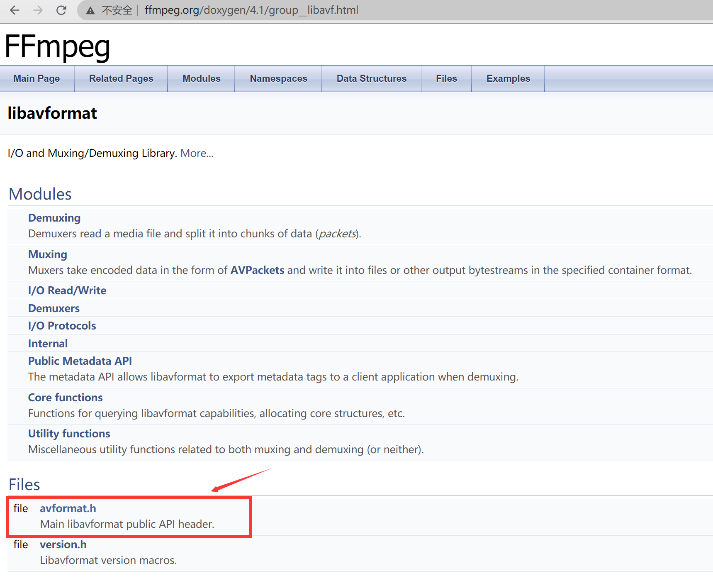Screen dimensions: 713x588
Task: Open the Utility functions link
Action: click(69, 434)
